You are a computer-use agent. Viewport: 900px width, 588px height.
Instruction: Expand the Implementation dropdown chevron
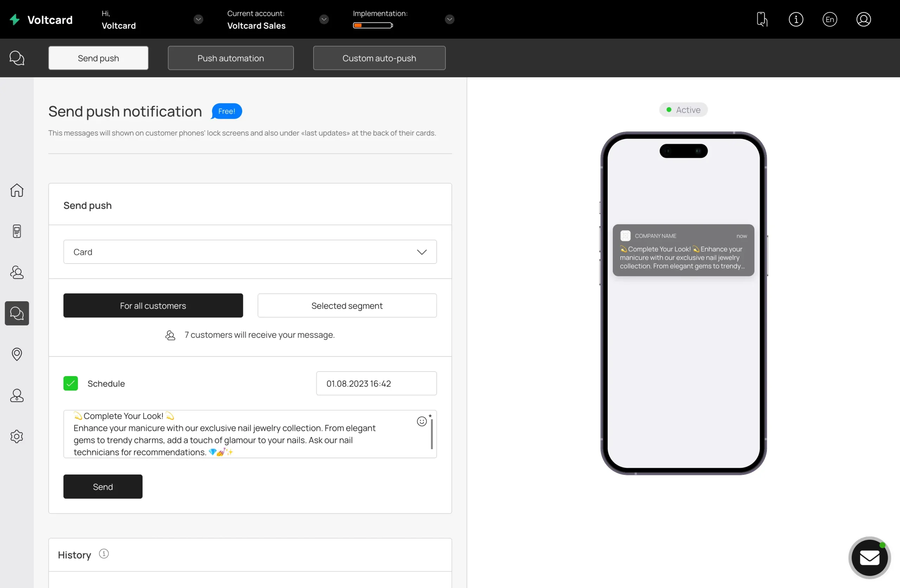coord(449,19)
